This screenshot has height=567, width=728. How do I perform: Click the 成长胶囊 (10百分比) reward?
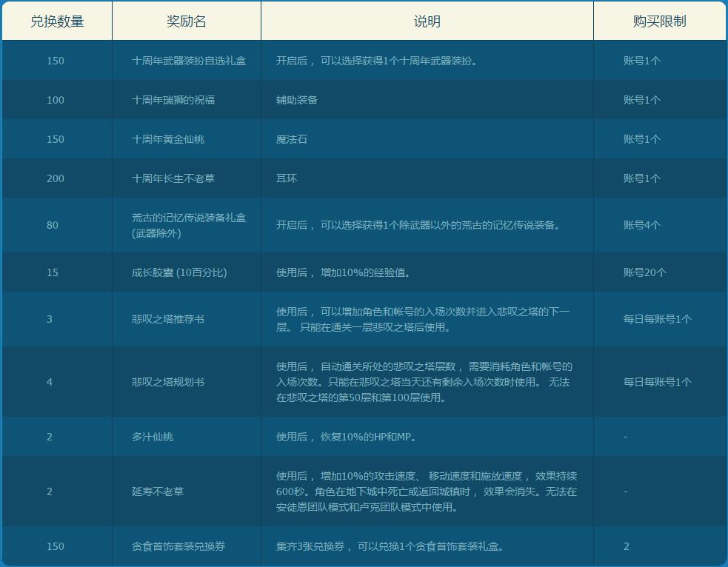(x=179, y=272)
